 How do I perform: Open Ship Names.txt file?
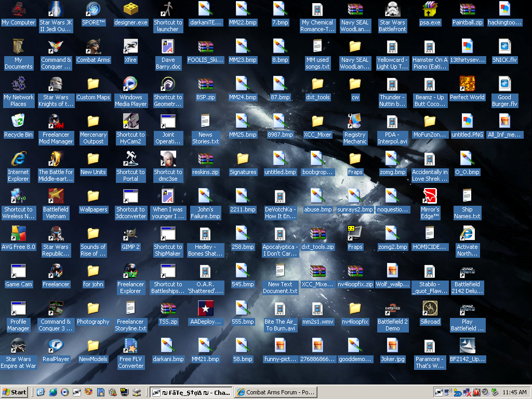click(467, 205)
